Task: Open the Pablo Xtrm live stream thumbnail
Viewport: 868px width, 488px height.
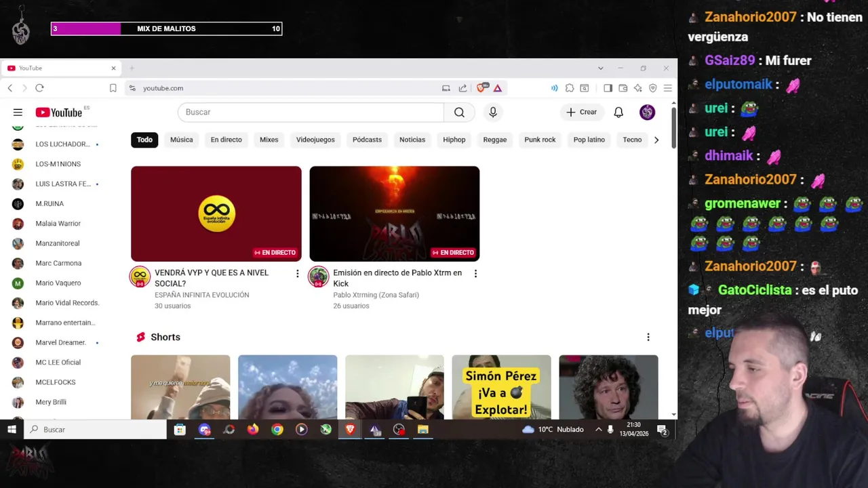Action: click(x=395, y=213)
